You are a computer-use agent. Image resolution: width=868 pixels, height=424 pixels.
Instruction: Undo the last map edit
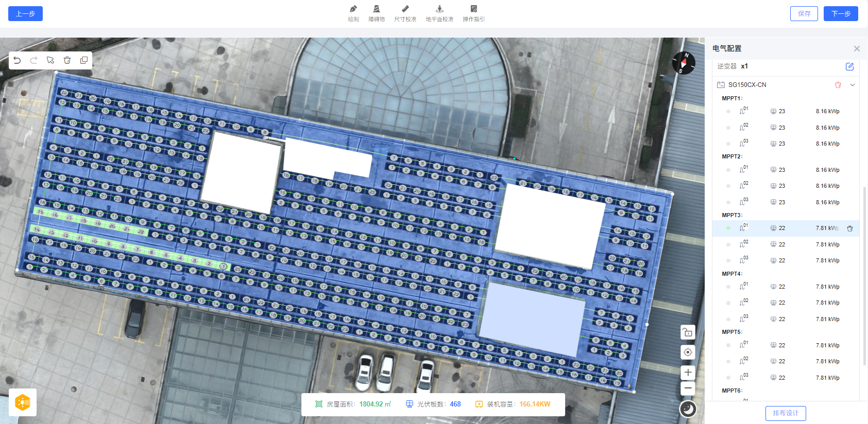click(17, 60)
